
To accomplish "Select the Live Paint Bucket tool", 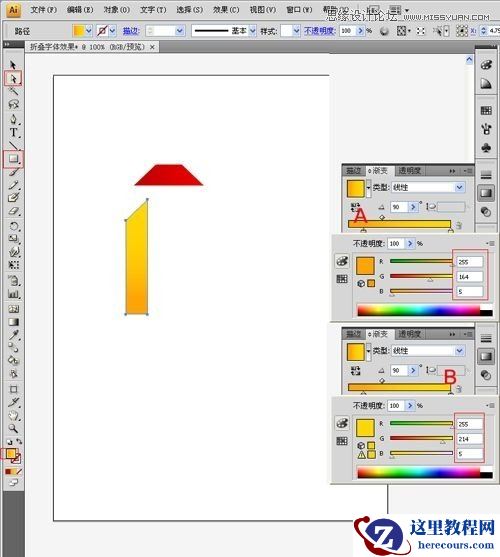I will [13, 361].
